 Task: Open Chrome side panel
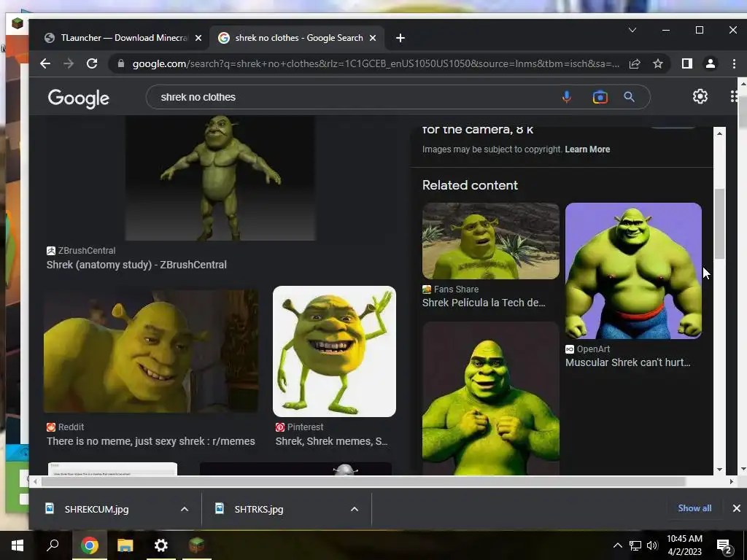click(687, 63)
